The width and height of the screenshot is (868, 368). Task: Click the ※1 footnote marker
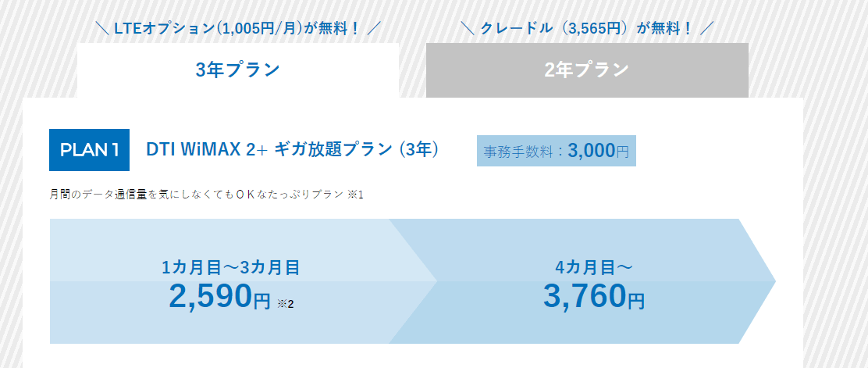[355, 195]
